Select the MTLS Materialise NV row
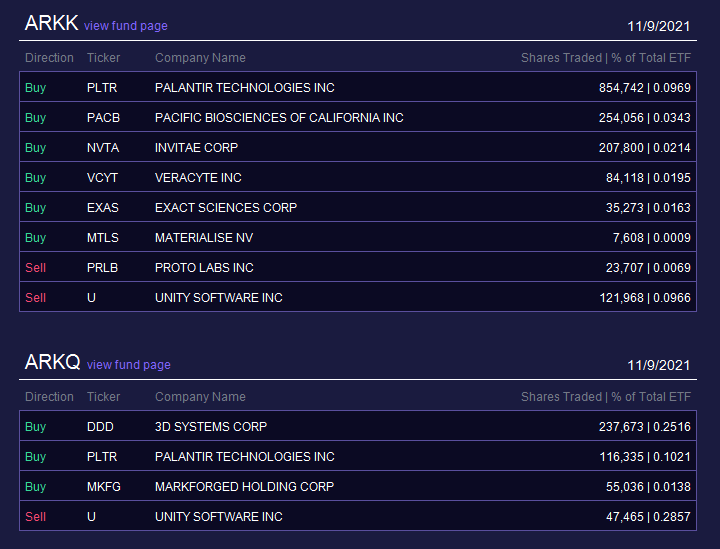The width and height of the screenshot is (720, 549). (358, 237)
